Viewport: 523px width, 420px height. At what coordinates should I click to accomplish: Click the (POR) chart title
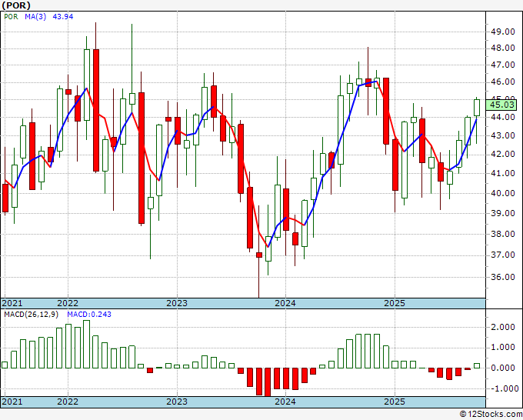(x=15, y=5)
